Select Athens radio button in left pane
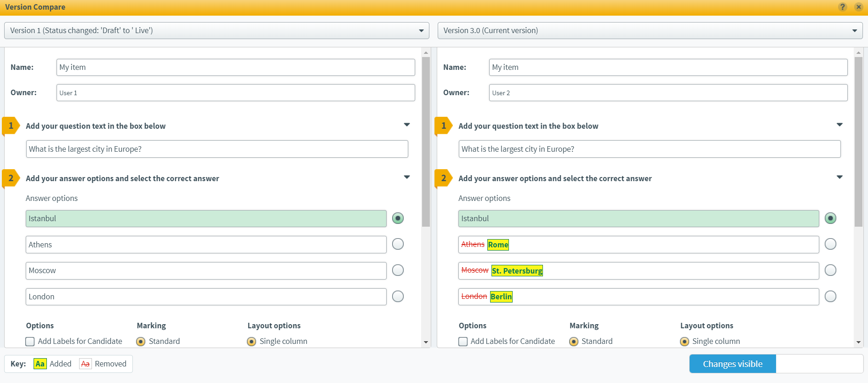 (398, 244)
